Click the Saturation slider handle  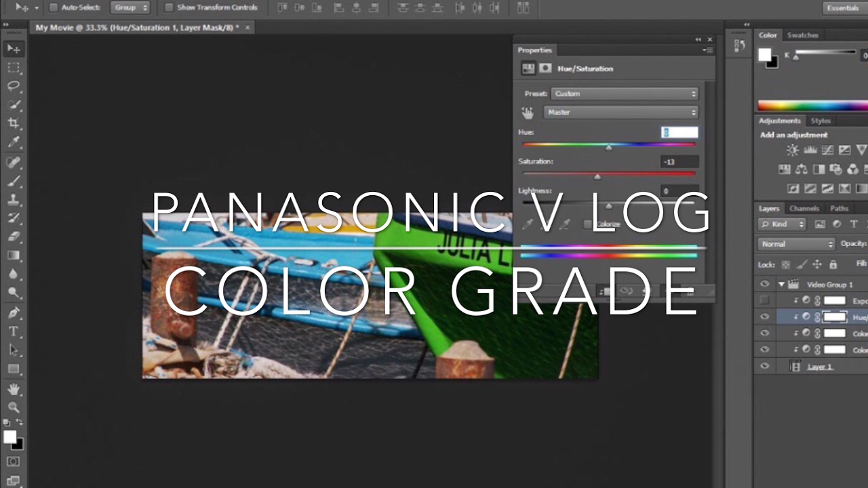click(597, 177)
